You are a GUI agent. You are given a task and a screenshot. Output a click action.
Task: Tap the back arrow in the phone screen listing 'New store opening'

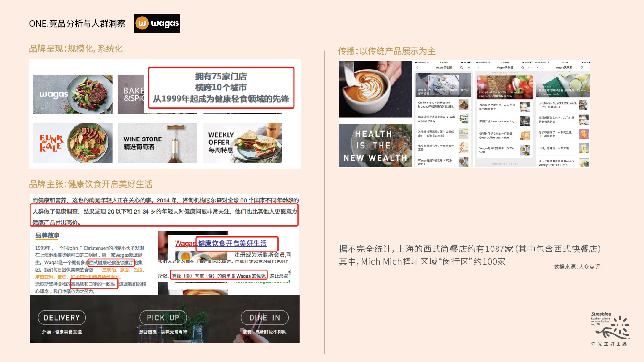pos(478,67)
